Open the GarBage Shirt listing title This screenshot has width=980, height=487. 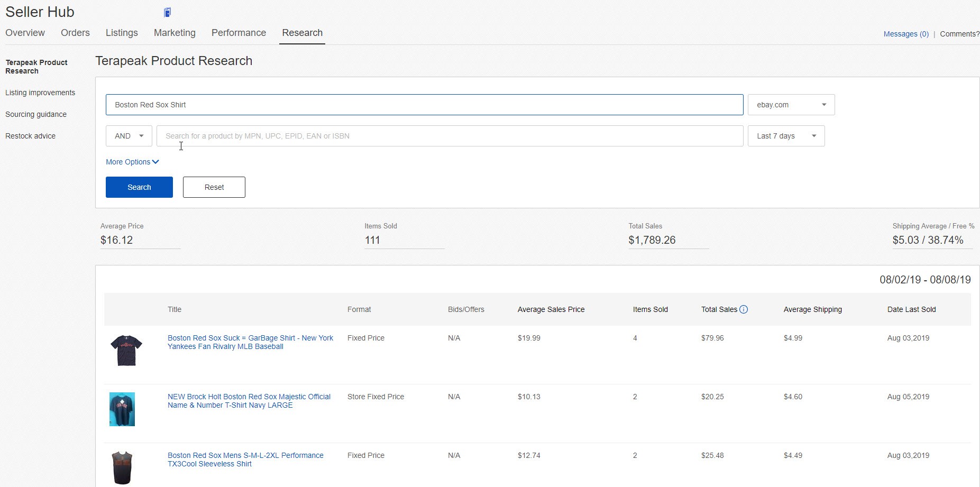[250, 342]
